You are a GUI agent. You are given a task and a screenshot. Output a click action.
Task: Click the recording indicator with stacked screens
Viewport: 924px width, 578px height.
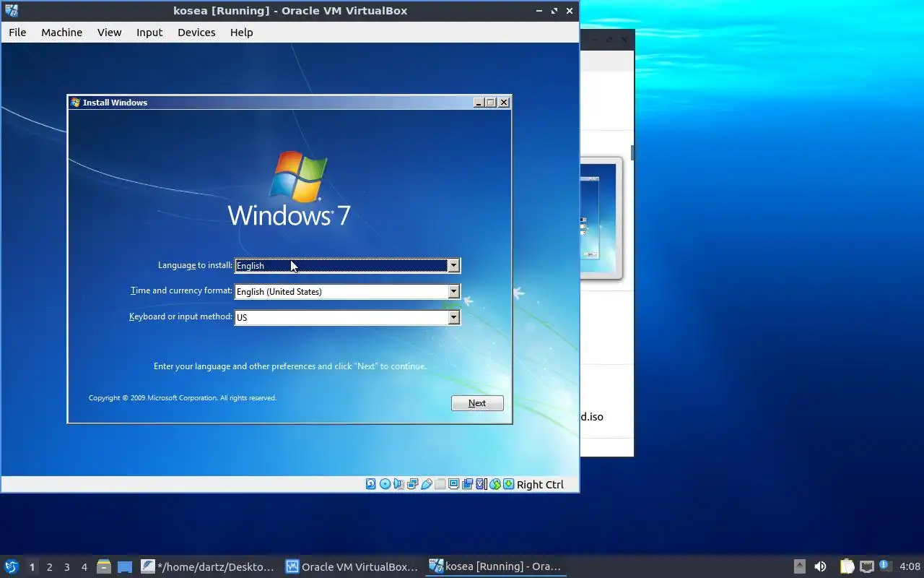467,484
